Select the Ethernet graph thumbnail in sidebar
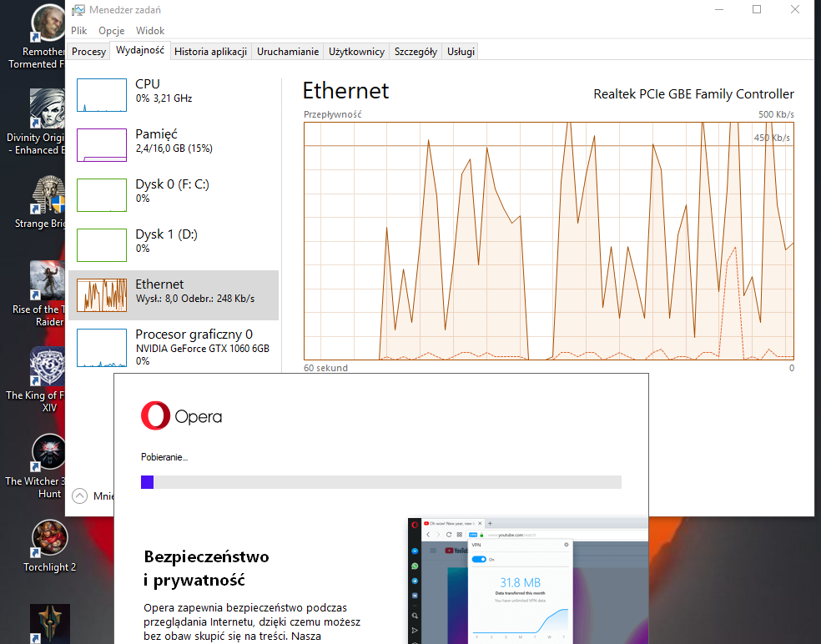The width and height of the screenshot is (821, 644). (x=102, y=295)
